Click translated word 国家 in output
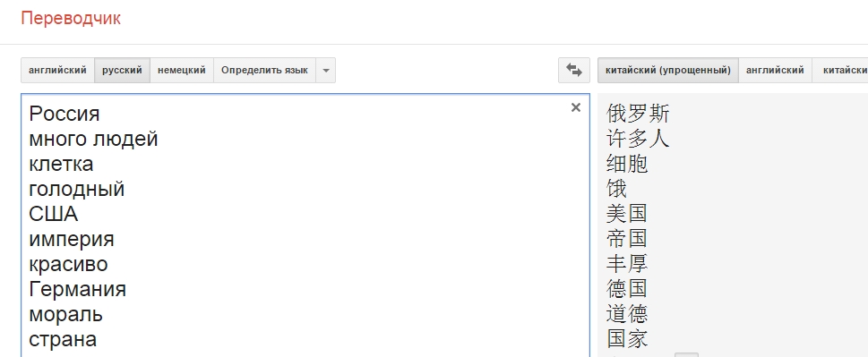This screenshot has height=357, width=868. pos(627,339)
